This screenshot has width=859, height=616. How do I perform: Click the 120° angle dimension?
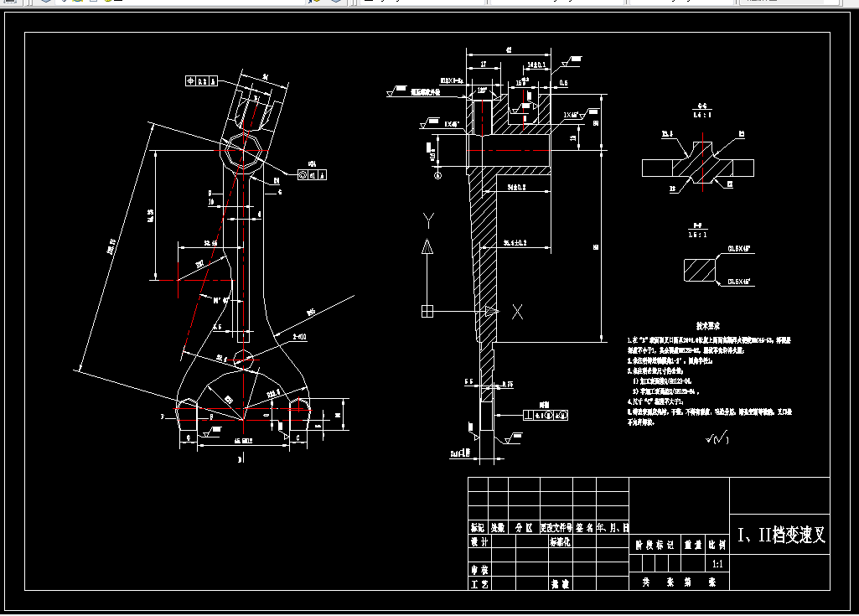482,91
